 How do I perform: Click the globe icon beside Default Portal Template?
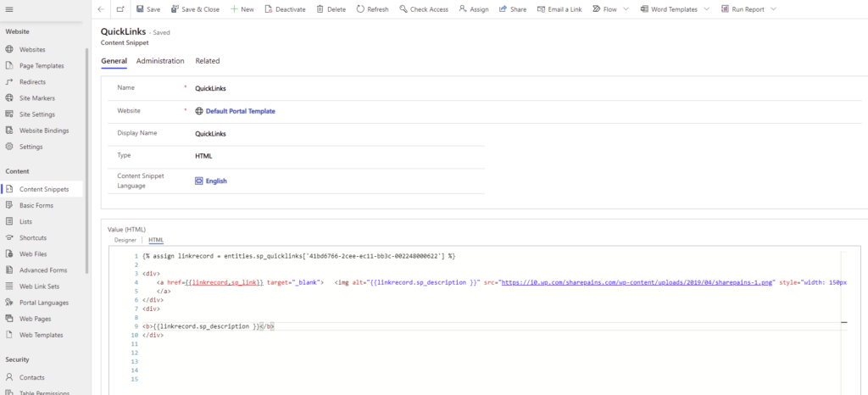[199, 111]
